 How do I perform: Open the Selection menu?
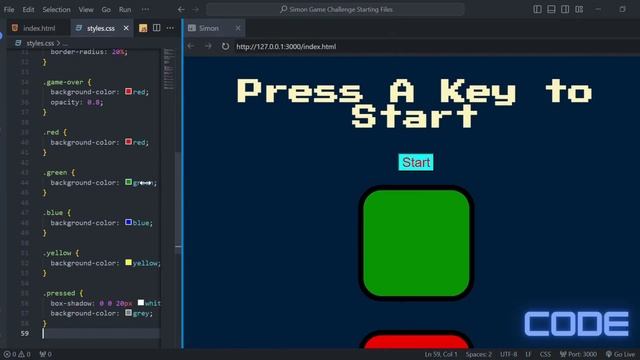pyautogui.click(x=56, y=9)
